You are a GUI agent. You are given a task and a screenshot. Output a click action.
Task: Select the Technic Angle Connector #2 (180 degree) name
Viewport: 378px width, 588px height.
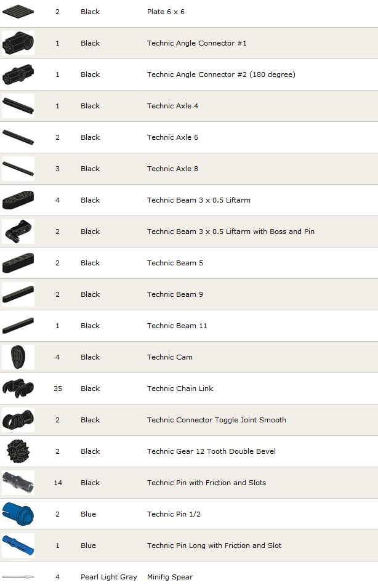(x=221, y=75)
